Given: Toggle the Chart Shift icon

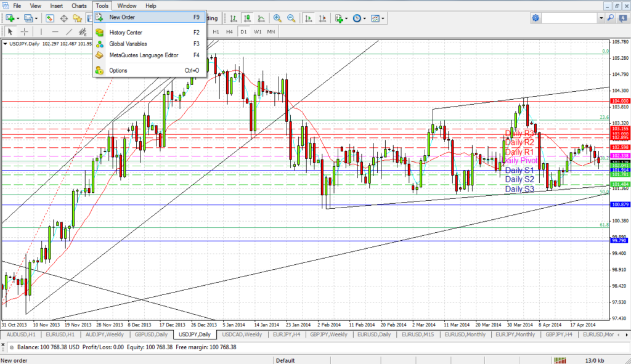Looking at the screenshot, I should pos(322,18).
